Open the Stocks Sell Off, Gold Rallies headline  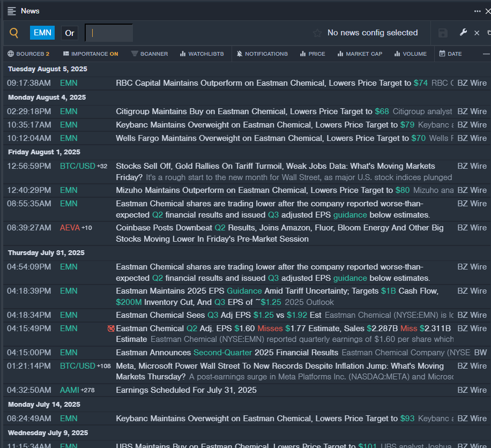(275, 171)
